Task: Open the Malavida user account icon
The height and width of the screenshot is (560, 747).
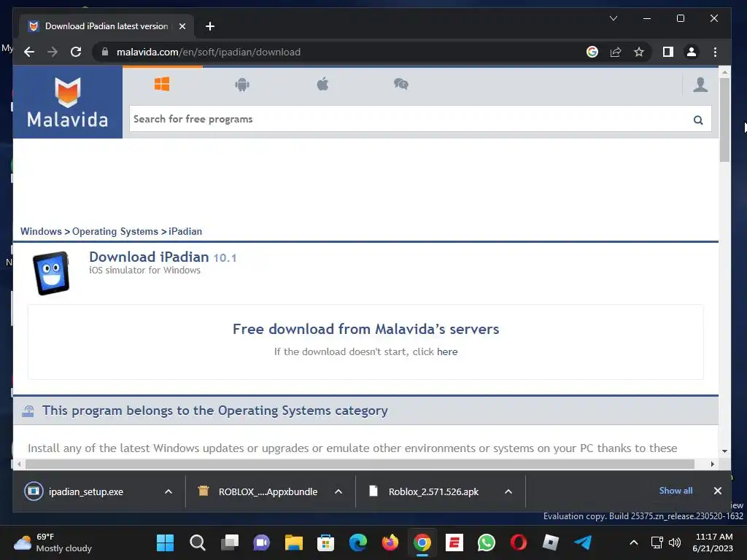Action: click(x=700, y=85)
